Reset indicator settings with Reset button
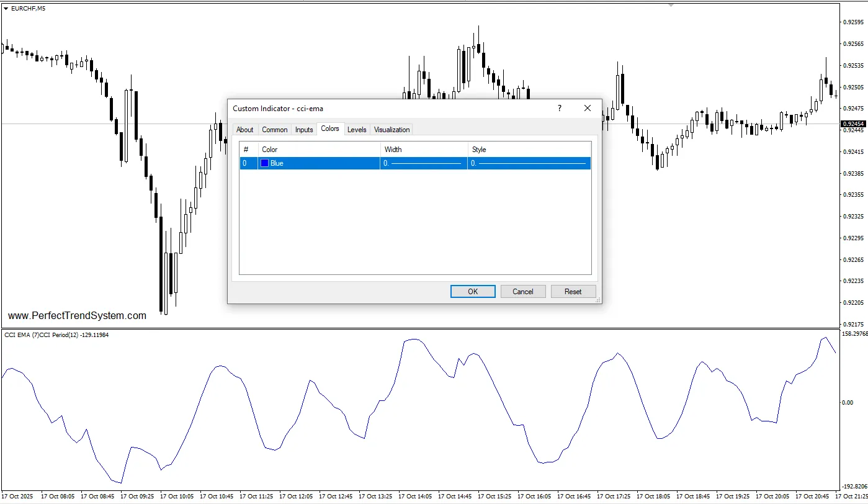Viewport: 868px width, 504px height. [573, 292]
